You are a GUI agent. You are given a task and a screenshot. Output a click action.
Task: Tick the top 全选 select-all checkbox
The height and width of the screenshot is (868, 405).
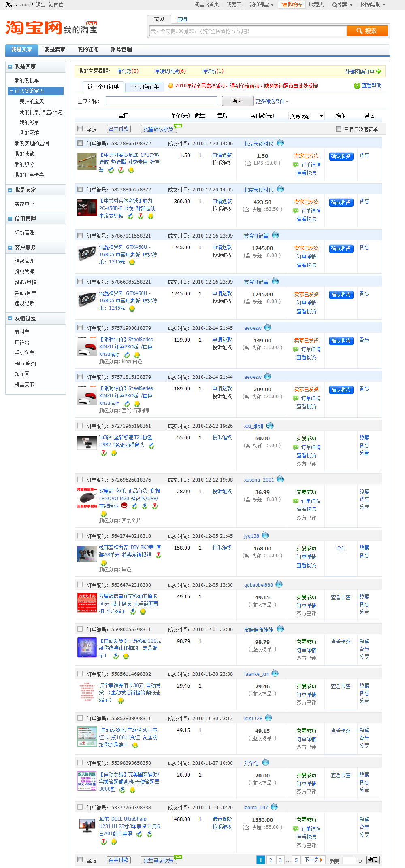pyautogui.click(x=80, y=129)
